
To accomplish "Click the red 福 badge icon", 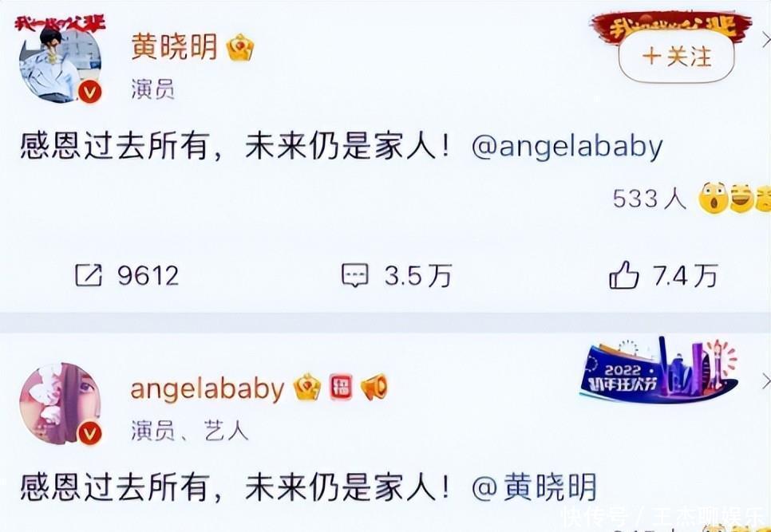I will tap(342, 387).
